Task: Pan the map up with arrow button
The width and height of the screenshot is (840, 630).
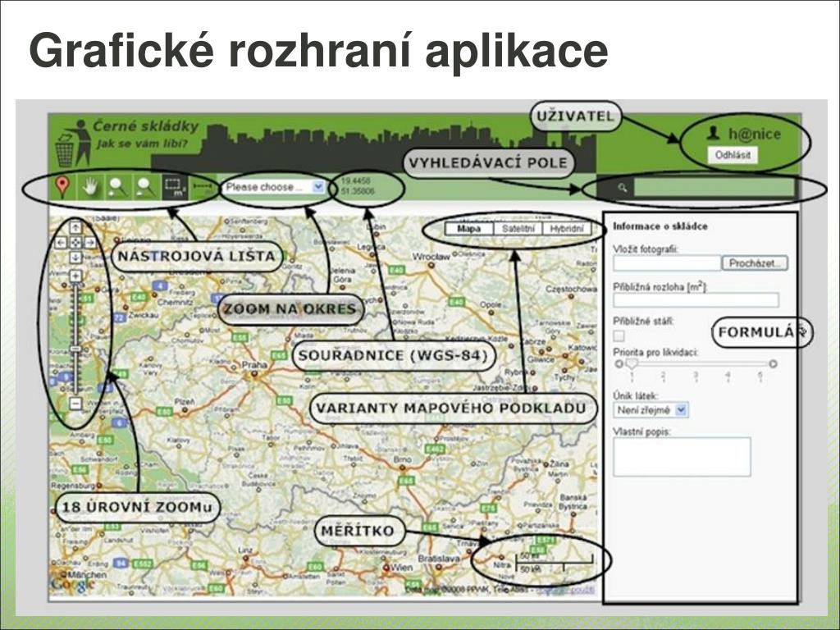Action: click(x=75, y=227)
